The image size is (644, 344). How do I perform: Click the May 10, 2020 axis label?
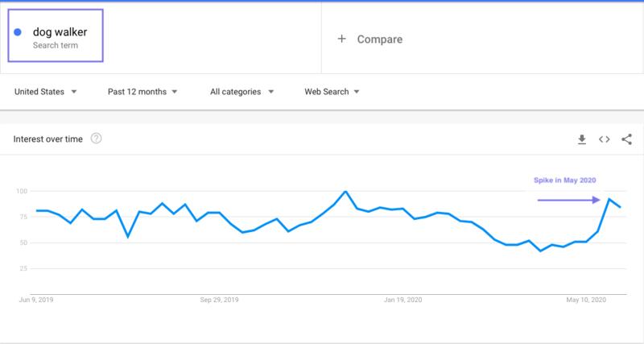pos(585,300)
